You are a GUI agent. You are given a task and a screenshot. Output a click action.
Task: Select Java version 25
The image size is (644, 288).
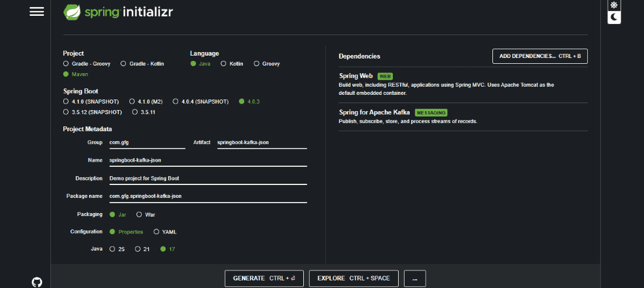click(x=117, y=249)
